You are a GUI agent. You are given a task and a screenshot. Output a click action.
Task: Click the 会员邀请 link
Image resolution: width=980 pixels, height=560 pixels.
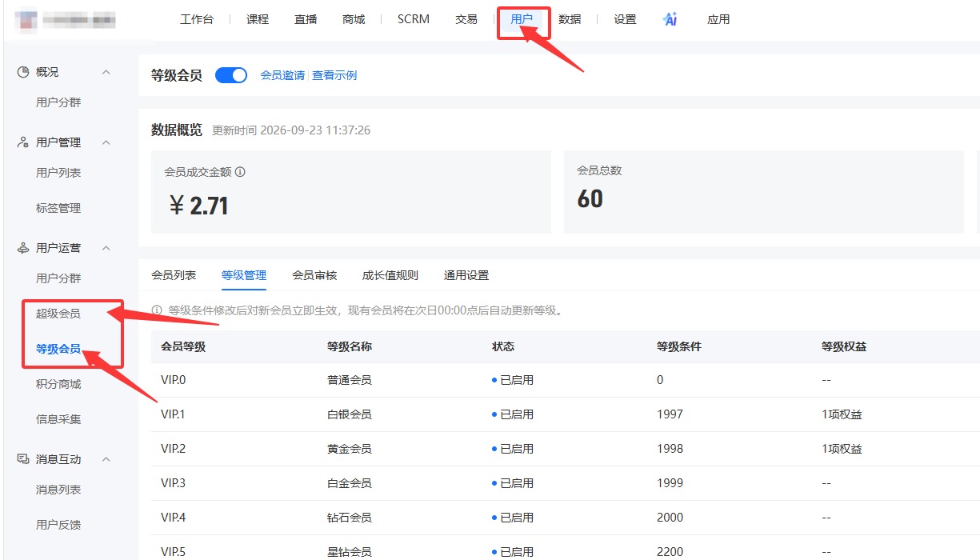282,75
